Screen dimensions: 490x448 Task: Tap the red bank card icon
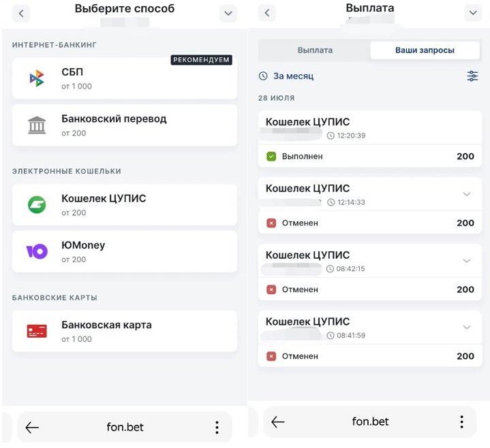click(37, 331)
